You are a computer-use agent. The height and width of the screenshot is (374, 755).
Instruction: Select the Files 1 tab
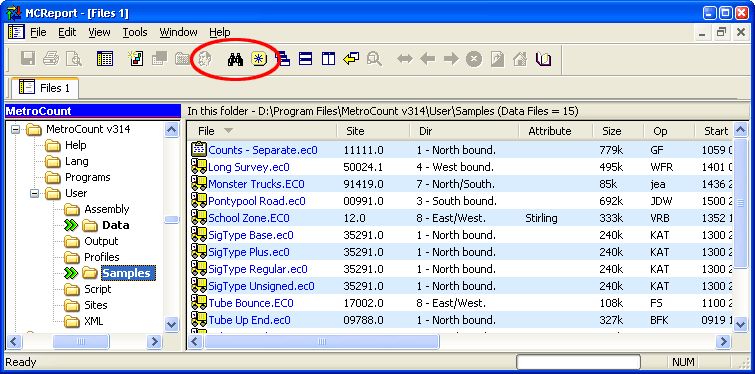click(44, 88)
